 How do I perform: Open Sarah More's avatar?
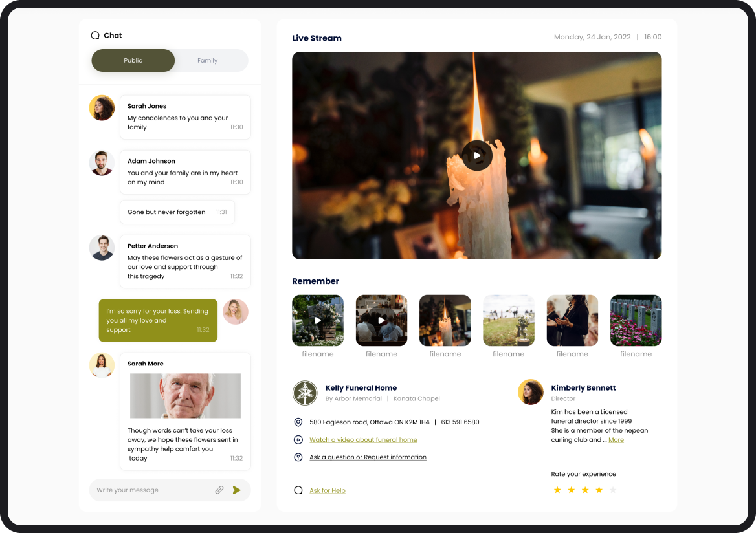(x=102, y=365)
